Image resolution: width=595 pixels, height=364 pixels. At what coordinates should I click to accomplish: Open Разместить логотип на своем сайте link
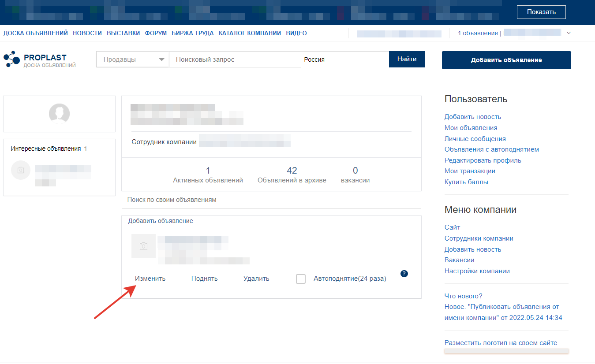point(501,343)
